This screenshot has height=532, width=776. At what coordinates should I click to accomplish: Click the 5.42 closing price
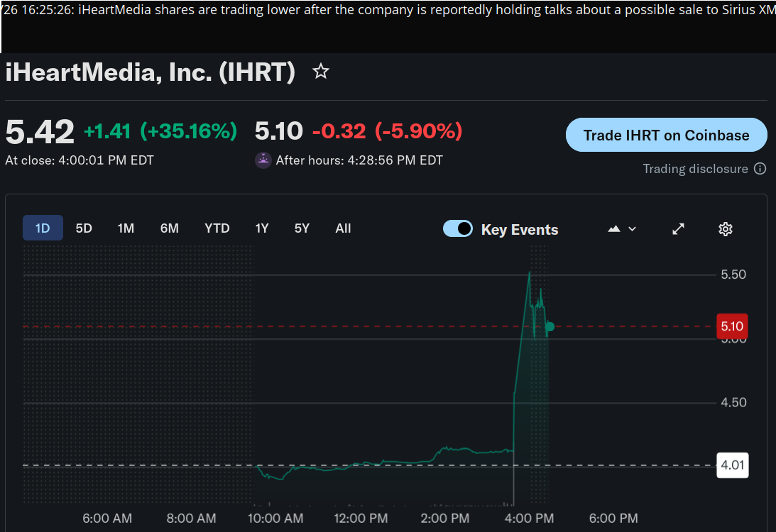point(40,132)
